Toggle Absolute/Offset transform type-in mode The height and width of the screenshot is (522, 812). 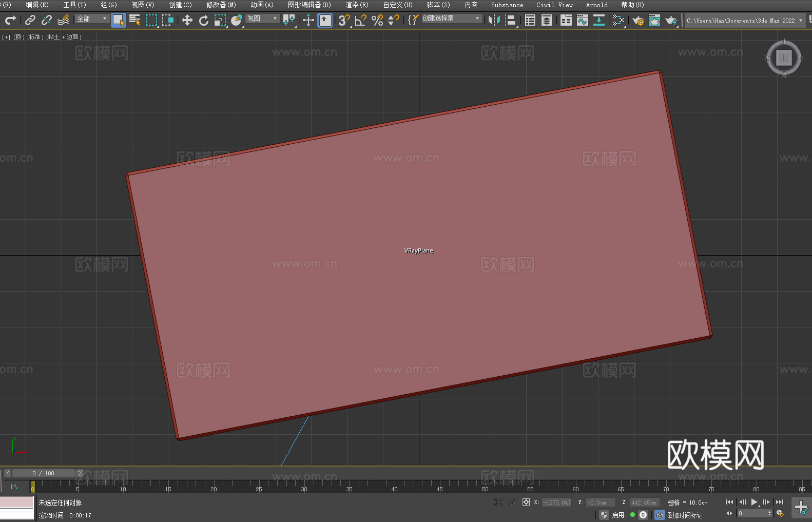[x=526, y=502]
